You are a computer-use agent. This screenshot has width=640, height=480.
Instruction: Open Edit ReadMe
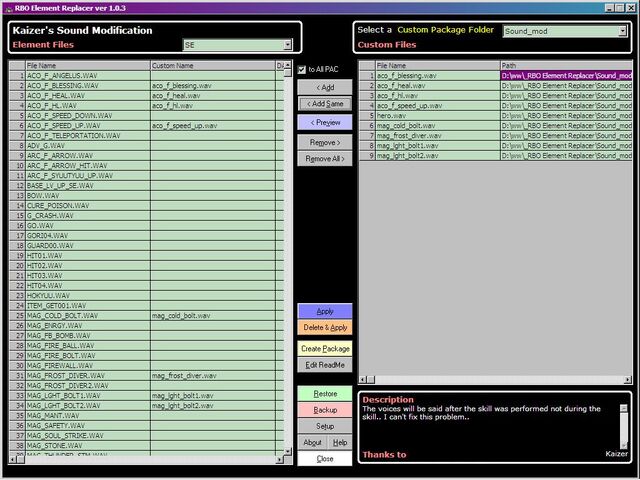(325, 365)
